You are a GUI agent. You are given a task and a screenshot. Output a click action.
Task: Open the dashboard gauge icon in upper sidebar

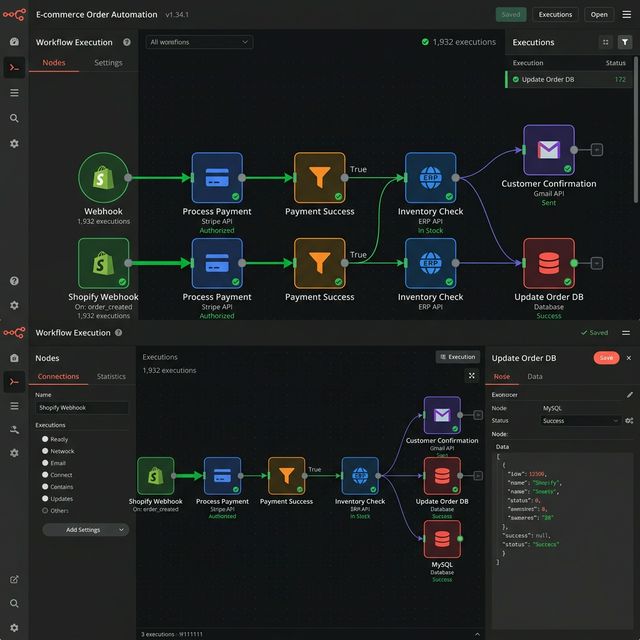point(14,42)
